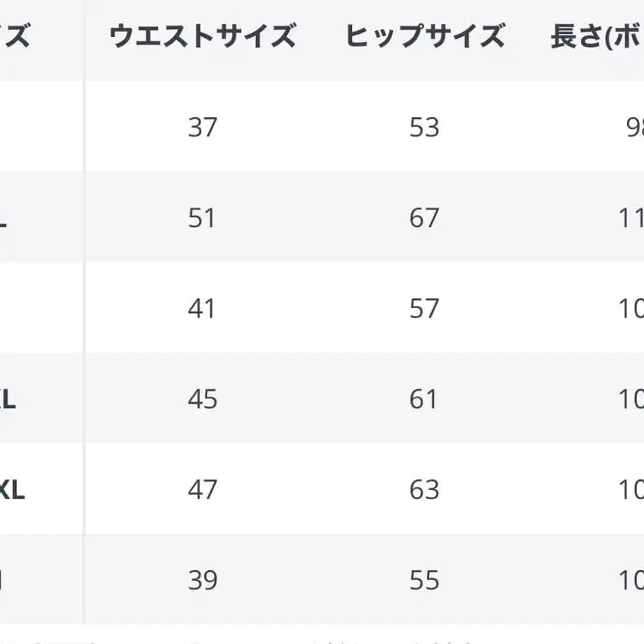Click the hip cell showing 67
The image size is (644, 644).
click(424, 218)
